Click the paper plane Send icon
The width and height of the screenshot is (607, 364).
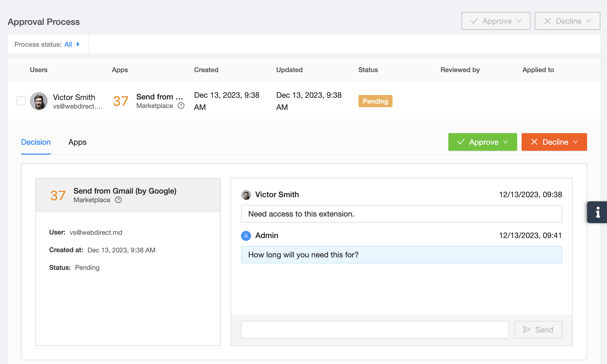(527, 329)
